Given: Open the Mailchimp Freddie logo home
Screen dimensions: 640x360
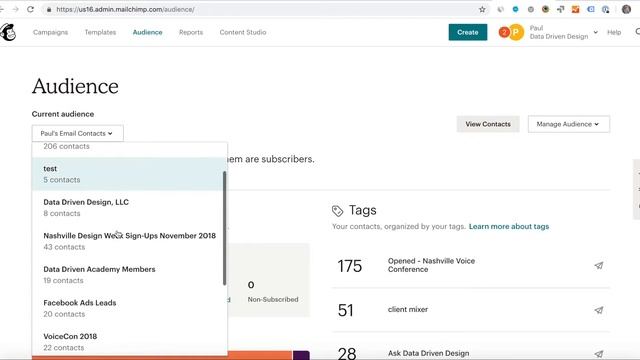Looking at the screenshot, I should tap(8, 32).
